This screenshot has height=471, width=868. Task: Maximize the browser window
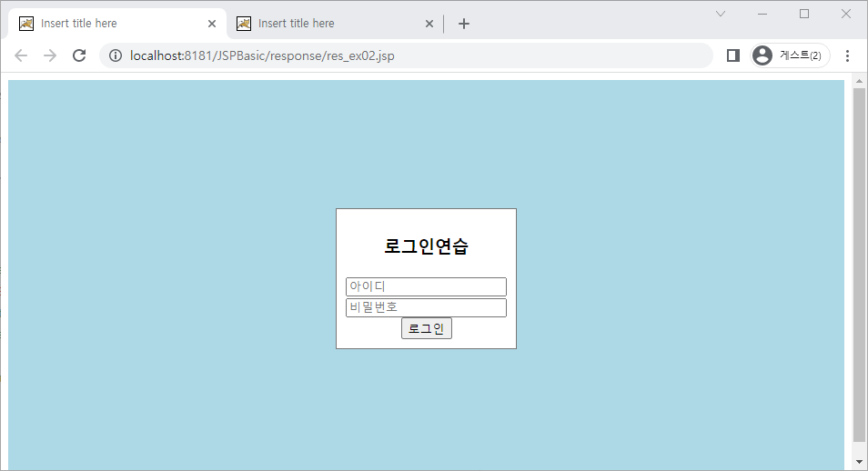pyautogui.click(x=804, y=14)
